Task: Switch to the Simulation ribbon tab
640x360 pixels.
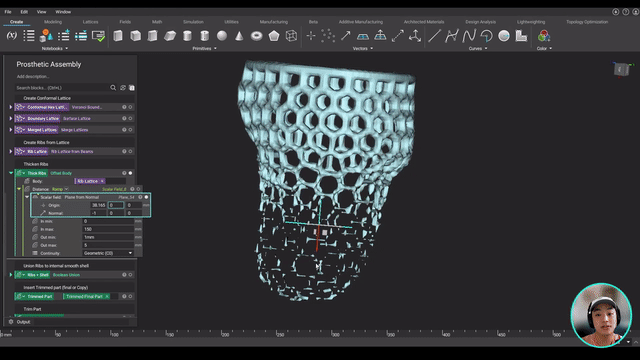Action: pyautogui.click(x=193, y=22)
